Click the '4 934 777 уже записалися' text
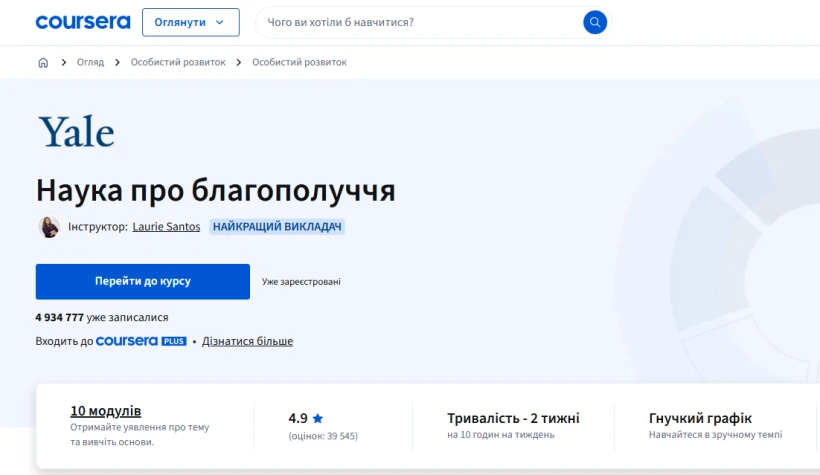Screen dimensions: 820x475 (x=102, y=317)
